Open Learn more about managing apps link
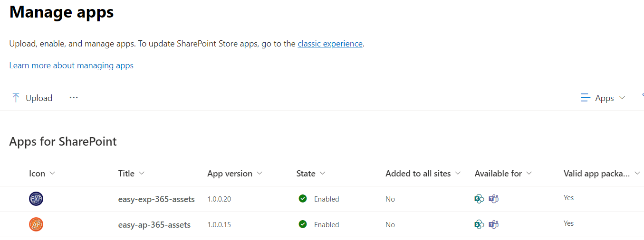This screenshot has width=644, height=240. pyautogui.click(x=71, y=65)
